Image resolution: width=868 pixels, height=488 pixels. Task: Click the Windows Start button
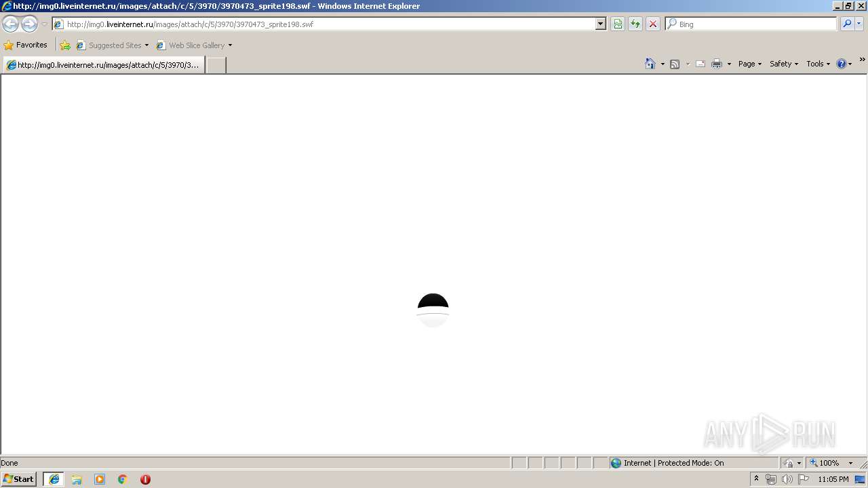[x=18, y=479]
